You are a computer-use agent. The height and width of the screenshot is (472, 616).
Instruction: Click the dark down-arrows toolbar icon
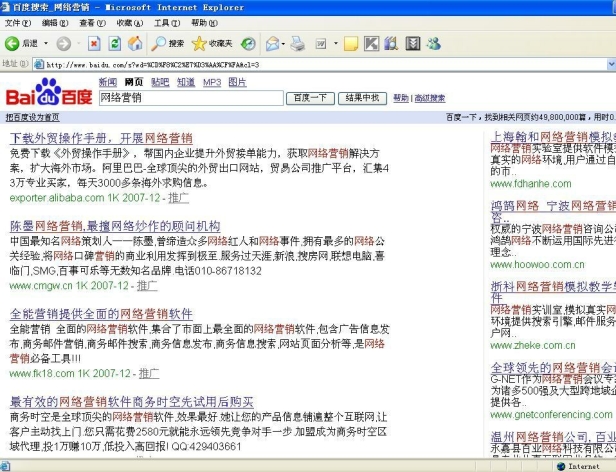click(x=413, y=44)
